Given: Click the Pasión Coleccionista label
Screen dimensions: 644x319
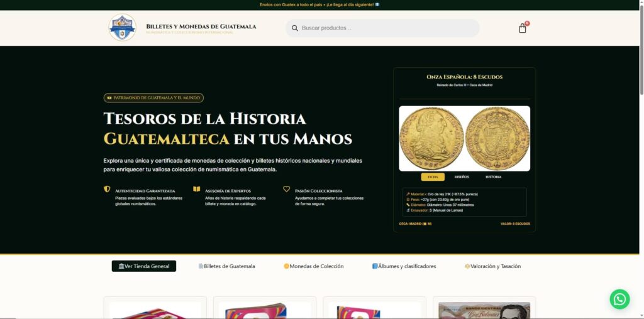Looking at the screenshot, I should click(x=318, y=191).
